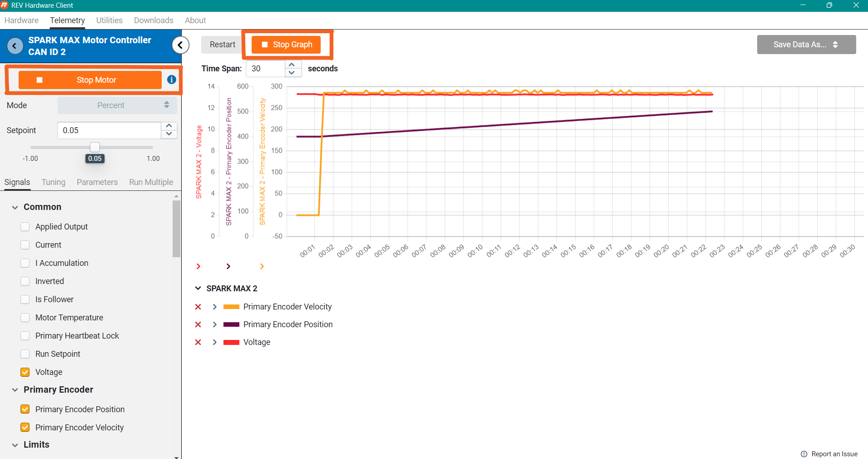Open the Tuning tab

click(53, 182)
